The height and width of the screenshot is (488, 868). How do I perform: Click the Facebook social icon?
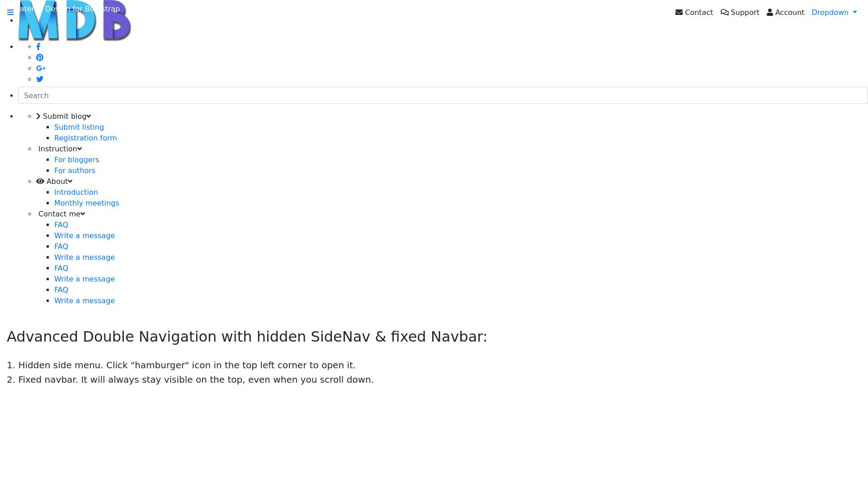click(x=38, y=47)
